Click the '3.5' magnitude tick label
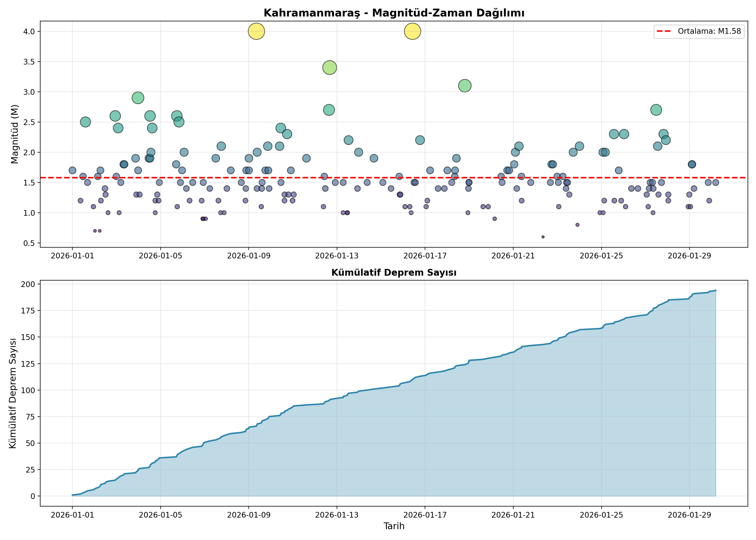 pos(29,62)
